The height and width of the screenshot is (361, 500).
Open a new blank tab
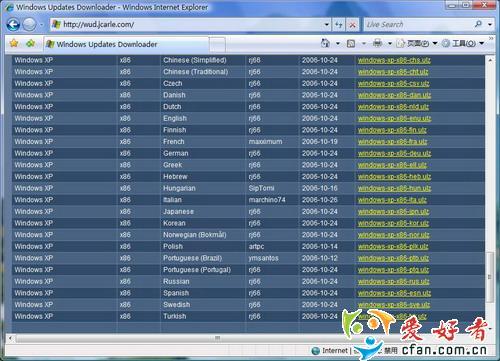[217, 45]
